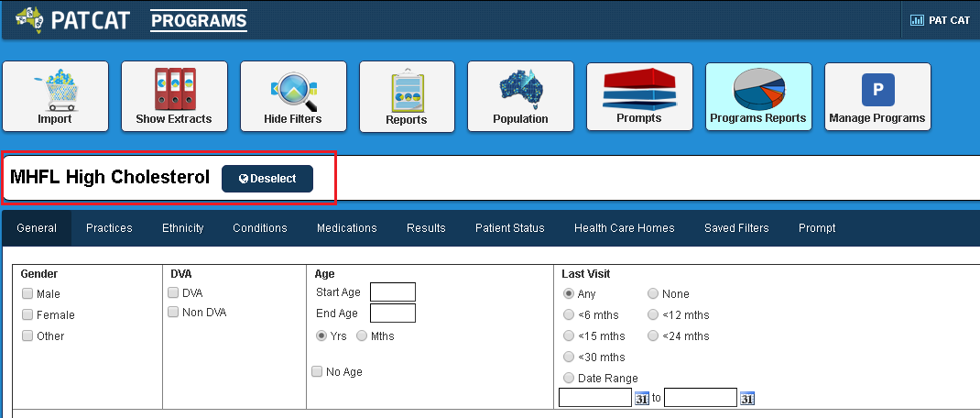Select <12 mths last visit radio
Viewport: 980px width, 418px height.
(653, 314)
